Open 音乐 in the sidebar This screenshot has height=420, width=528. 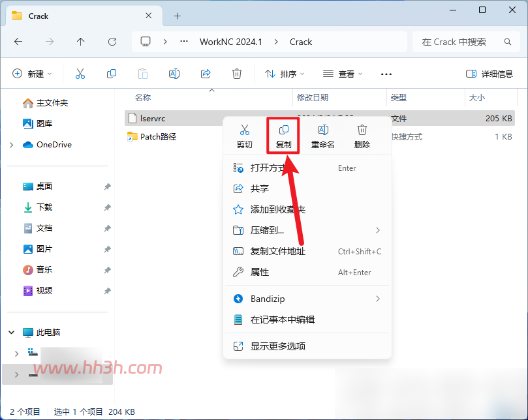38,270
